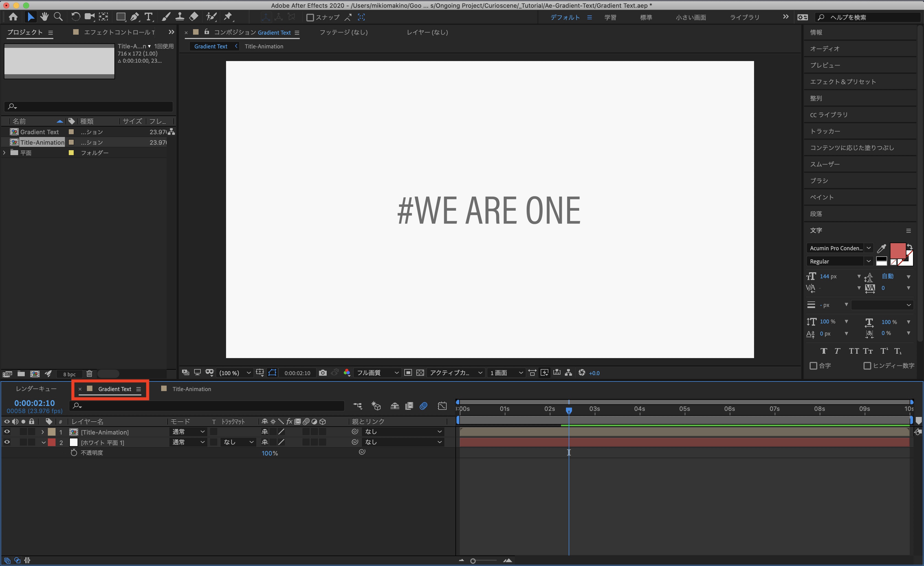Image resolution: width=924 pixels, height=566 pixels.
Task: Select the Eraser tool
Action: pyautogui.click(x=194, y=17)
